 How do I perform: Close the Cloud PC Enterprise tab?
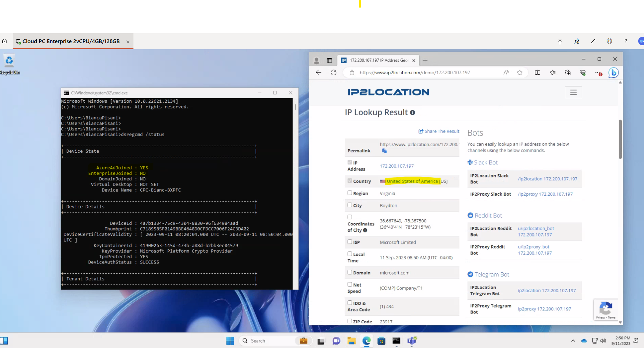[128, 41]
